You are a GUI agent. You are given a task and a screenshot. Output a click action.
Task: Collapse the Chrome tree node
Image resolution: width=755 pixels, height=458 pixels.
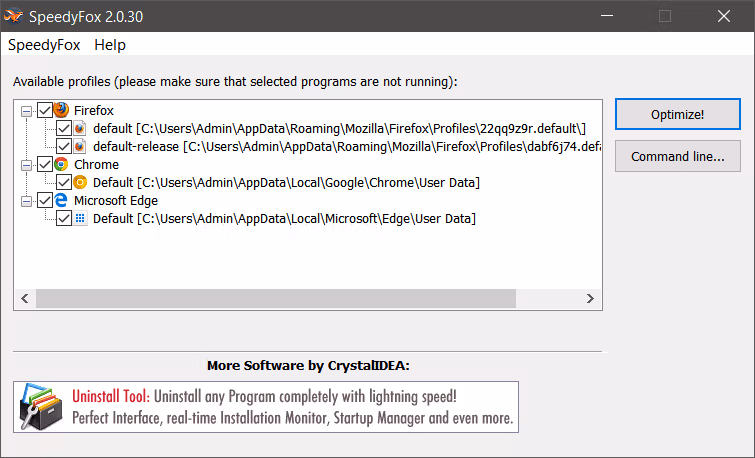pos(26,165)
